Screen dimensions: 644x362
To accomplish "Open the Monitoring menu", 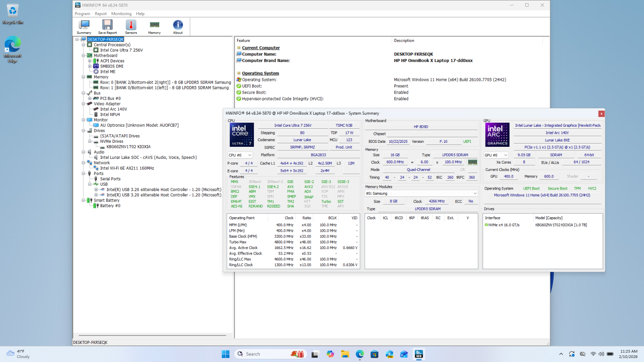I will tap(121, 14).
